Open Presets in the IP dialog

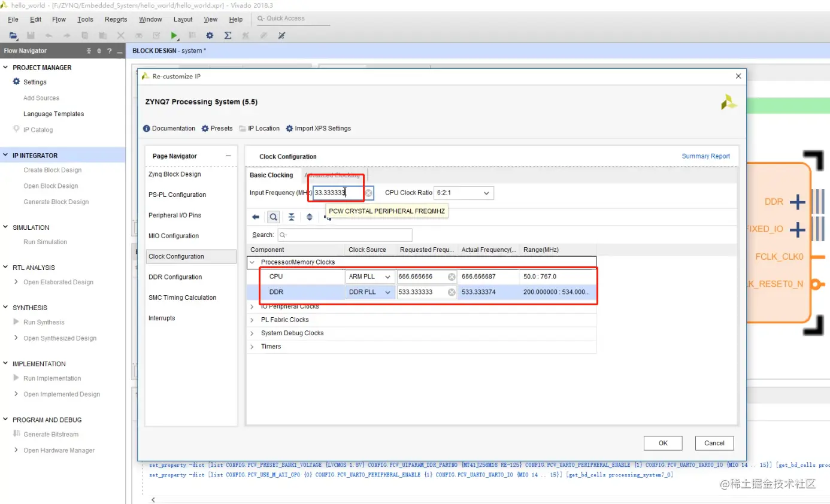point(217,129)
